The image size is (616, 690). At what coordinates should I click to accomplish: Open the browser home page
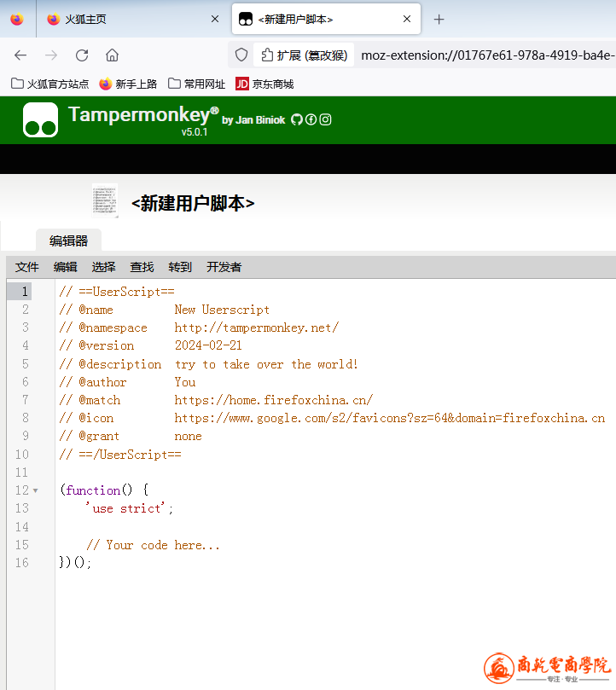113,55
